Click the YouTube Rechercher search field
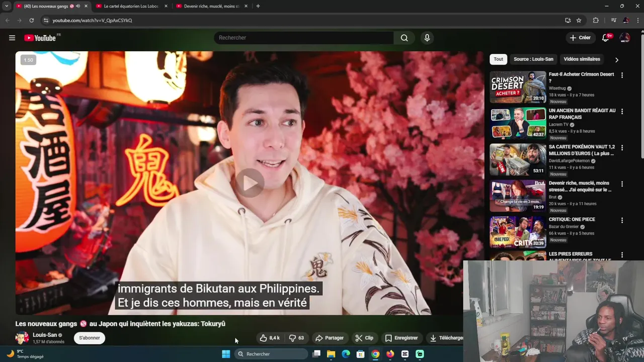This screenshot has width=644, height=362. 304,38
